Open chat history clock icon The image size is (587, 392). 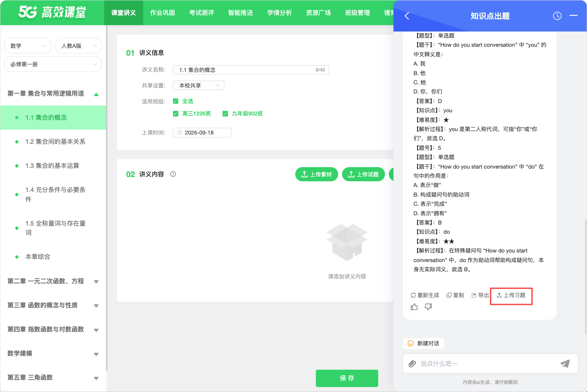click(x=557, y=16)
